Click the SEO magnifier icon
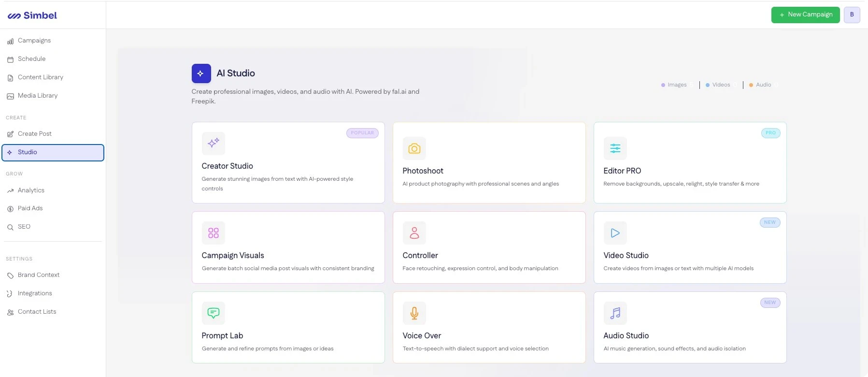The height and width of the screenshot is (377, 868). pos(10,227)
